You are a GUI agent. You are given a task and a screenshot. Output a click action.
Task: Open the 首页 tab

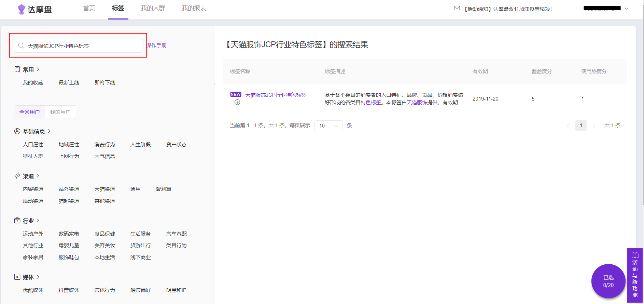(89, 8)
